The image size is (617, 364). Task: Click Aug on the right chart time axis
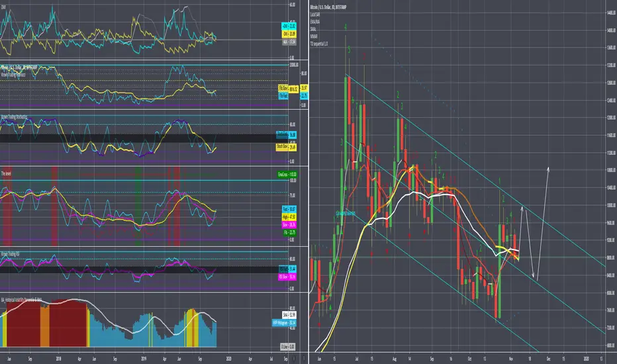[395, 359]
